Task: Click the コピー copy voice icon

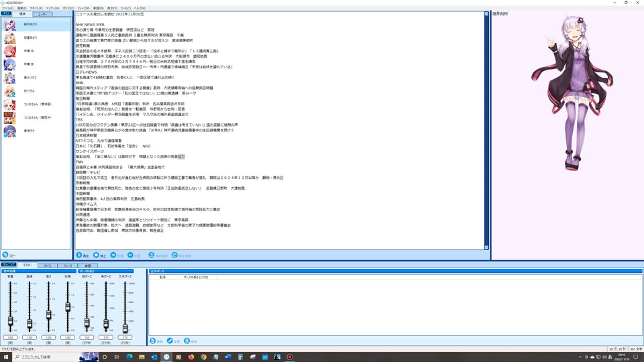Action: coord(5,255)
